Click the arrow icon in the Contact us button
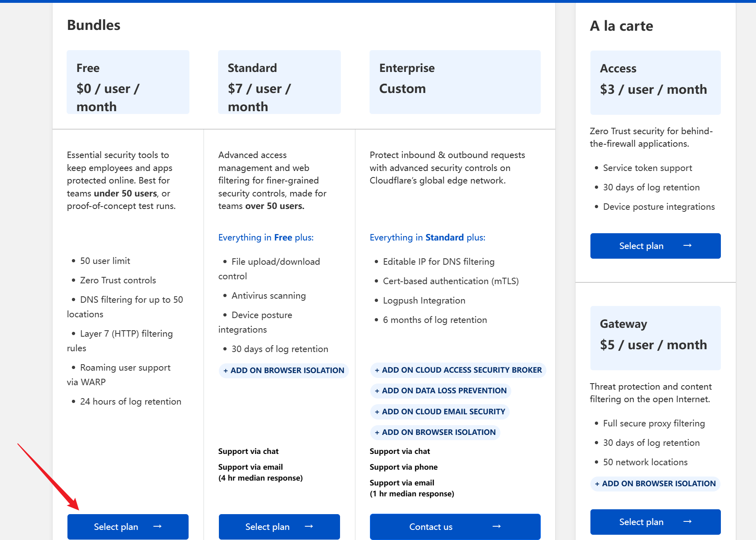Viewport: 756px width, 540px height. 497,526
